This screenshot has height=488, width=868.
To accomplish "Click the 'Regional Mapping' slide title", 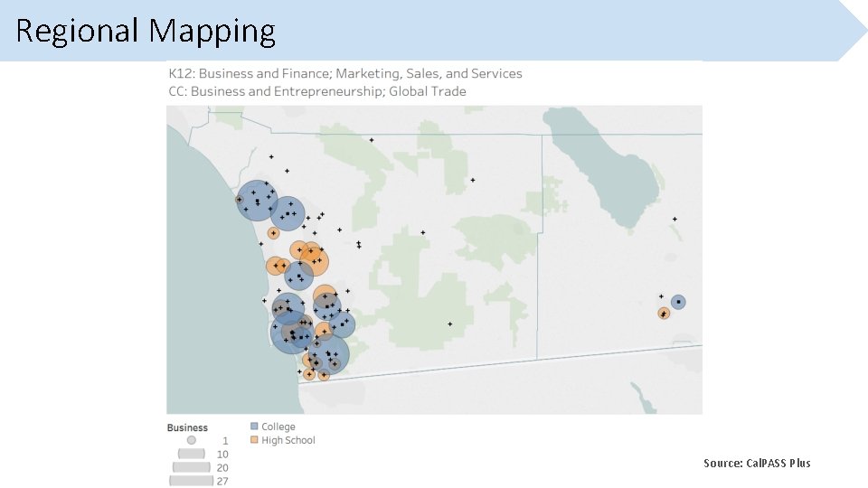I will point(146,31).
